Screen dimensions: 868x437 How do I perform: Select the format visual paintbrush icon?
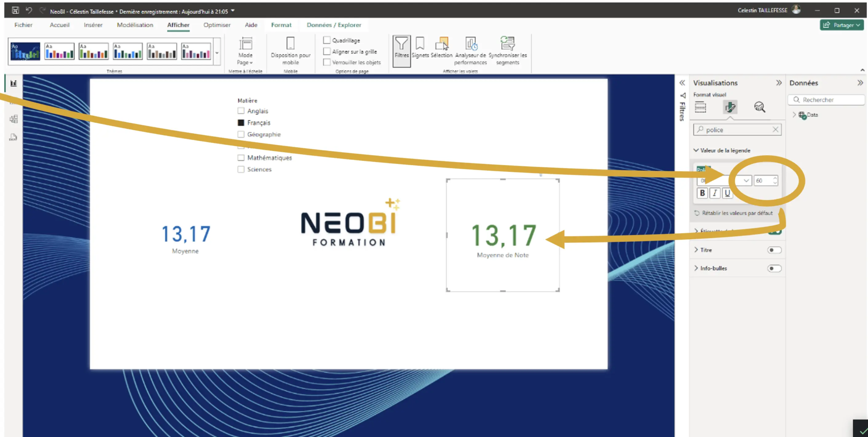(x=730, y=107)
